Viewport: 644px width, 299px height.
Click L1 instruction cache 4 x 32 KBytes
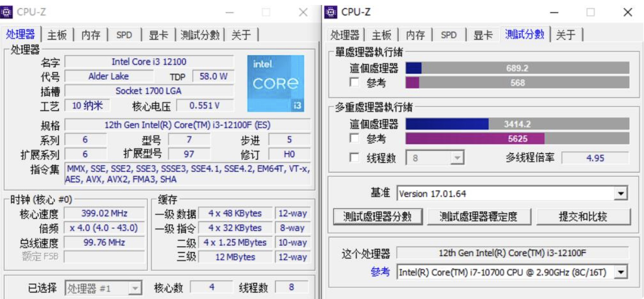coord(235,228)
